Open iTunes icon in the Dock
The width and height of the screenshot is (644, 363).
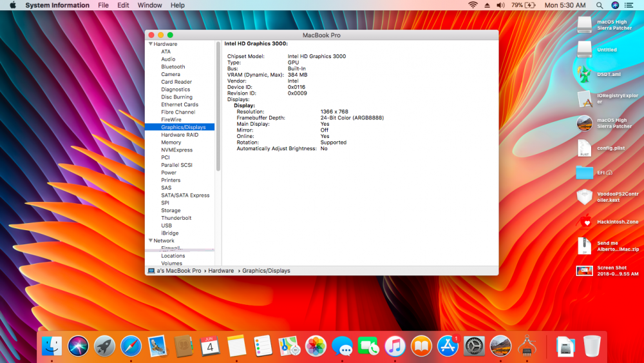(395, 346)
